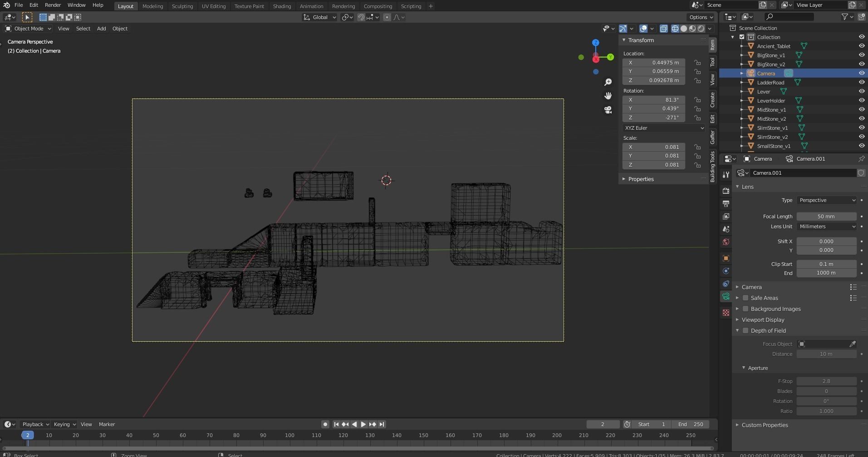Screen dimensions: 868x457
Task: Enable Safe Areas checkbox
Action: pyautogui.click(x=745, y=298)
